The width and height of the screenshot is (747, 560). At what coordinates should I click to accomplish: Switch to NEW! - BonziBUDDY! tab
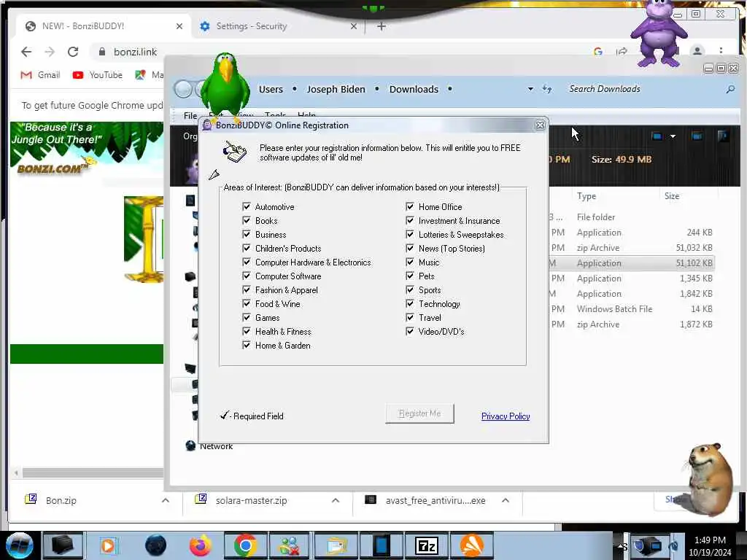104,26
